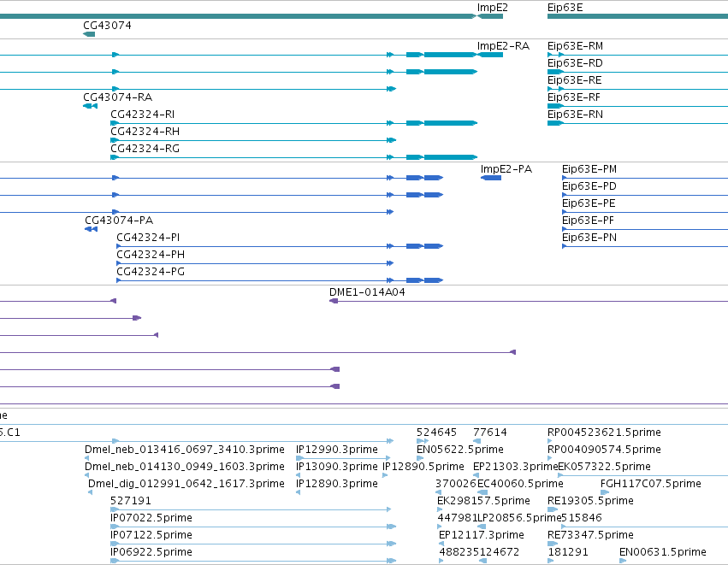The image size is (728, 565).
Task: Select the ImpE2-PA protein label
Action: (506, 169)
